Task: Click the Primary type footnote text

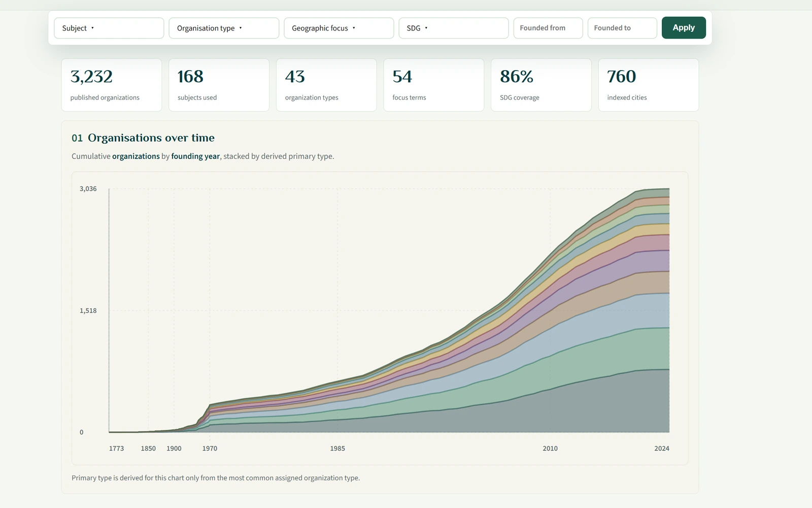Action: point(216,478)
